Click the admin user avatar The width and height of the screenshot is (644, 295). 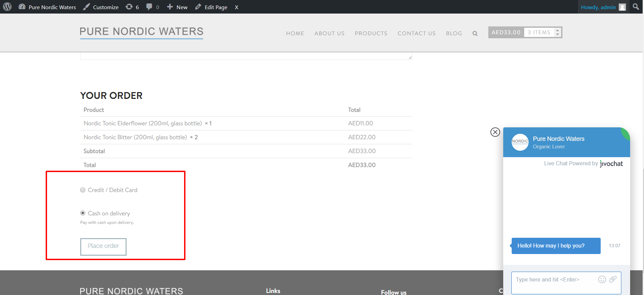[622, 7]
